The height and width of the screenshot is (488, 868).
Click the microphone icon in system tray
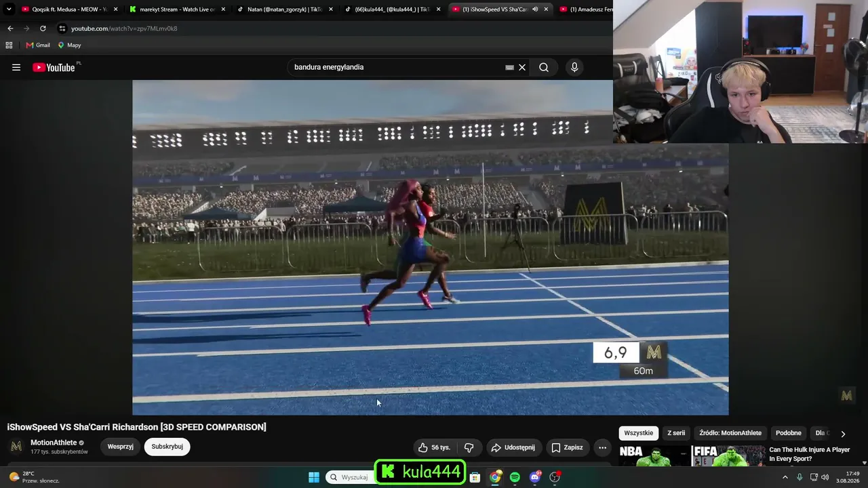[800, 477]
